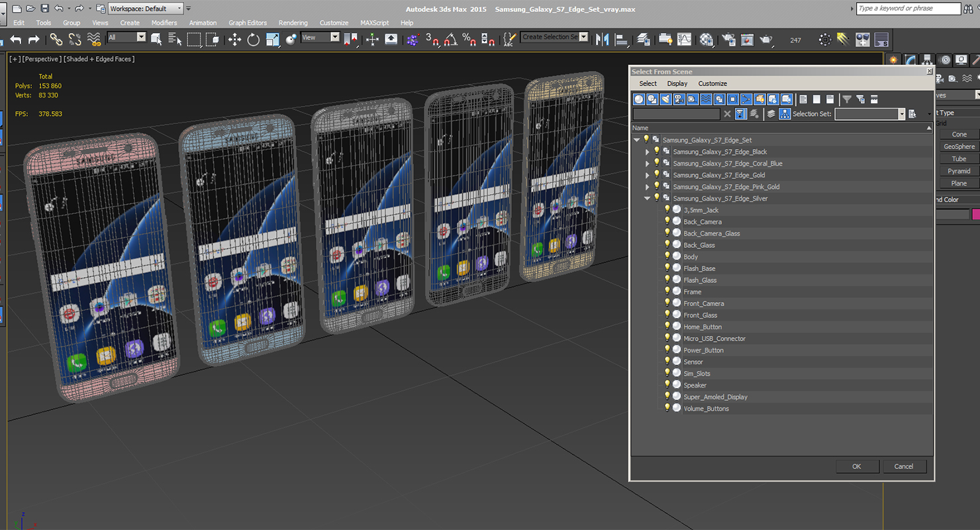Open the Selection Set dropdown in dialog
The height and width of the screenshot is (530, 980).
pyautogui.click(x=869, y=114)
